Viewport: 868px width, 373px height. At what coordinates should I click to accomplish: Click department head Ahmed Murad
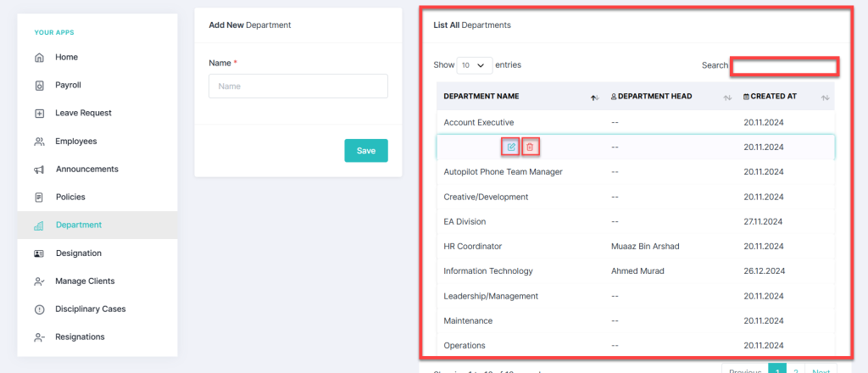click(x=637, y=271)
